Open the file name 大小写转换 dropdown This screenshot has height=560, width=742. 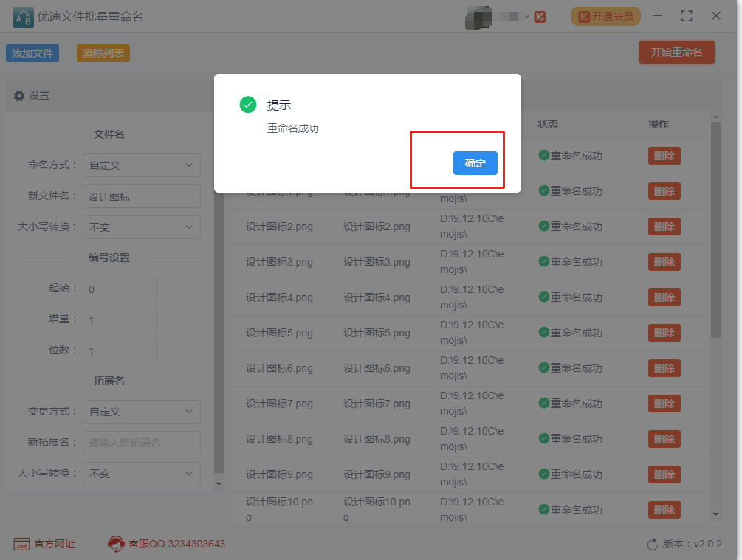[142, 227]
